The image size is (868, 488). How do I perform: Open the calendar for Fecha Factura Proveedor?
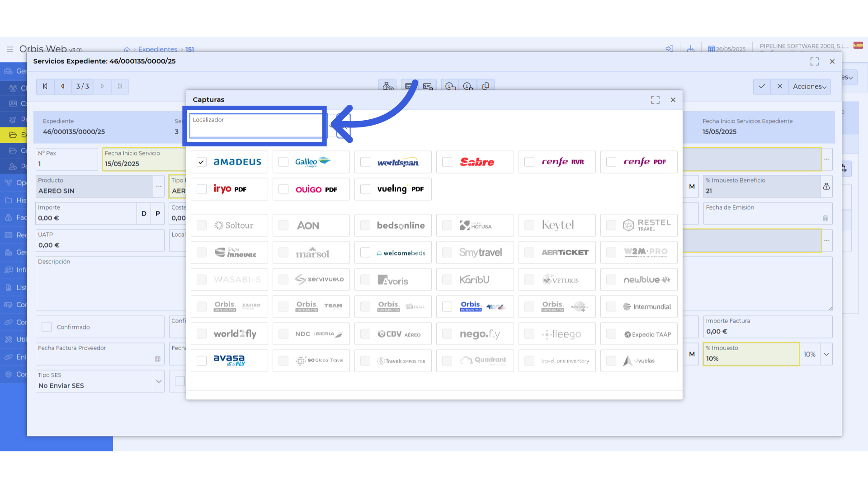click(x=157, y=359)
